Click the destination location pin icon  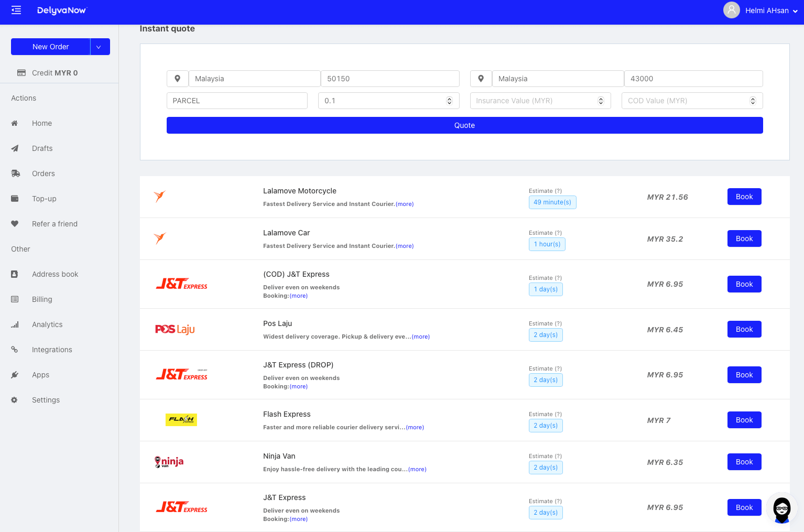tap(481, 79)
